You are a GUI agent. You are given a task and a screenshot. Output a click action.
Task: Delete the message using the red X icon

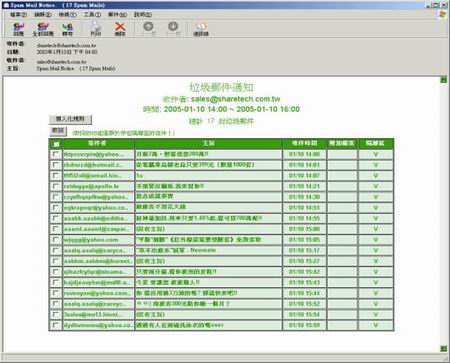pos(120,29)
